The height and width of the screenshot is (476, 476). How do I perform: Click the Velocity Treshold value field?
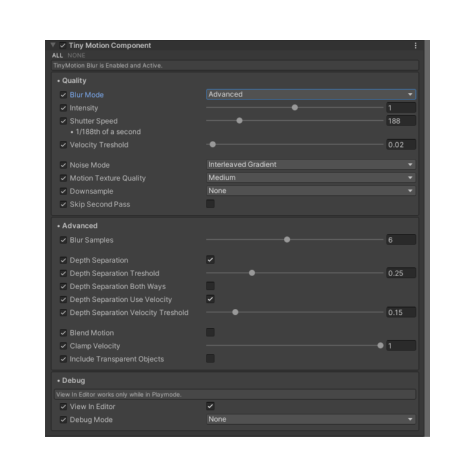click(401, 145)
